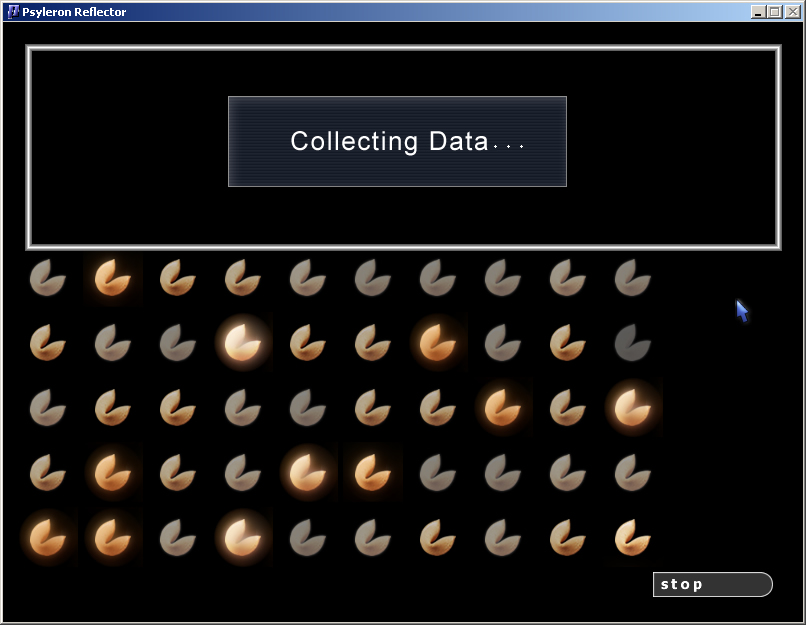Select the bright glowing disc ending row three
This screenshot has width=806, height=625.
click(x=633, y=408)
